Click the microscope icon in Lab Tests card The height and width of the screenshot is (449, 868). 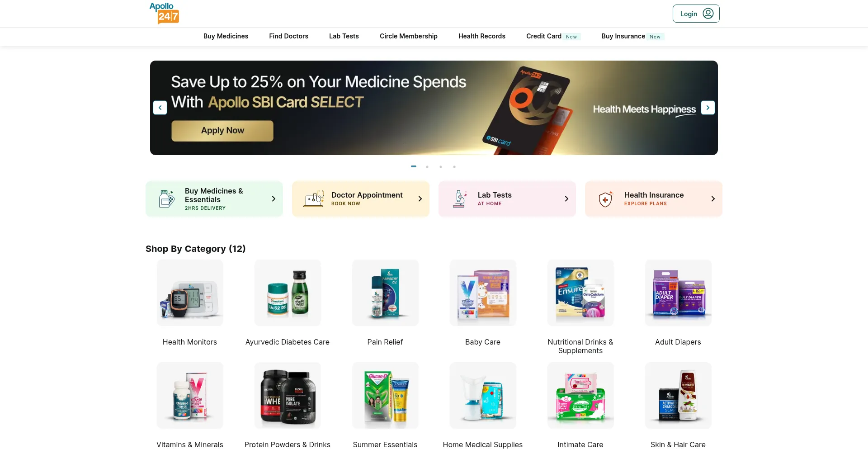pyautogui.click(x=460, y=199)
